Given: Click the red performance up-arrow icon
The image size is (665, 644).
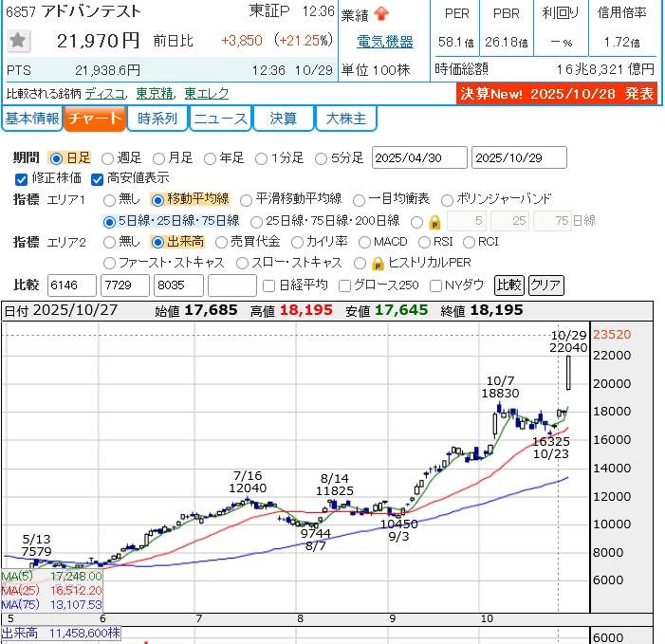Looking at the screenshot, I should point(381,13).
